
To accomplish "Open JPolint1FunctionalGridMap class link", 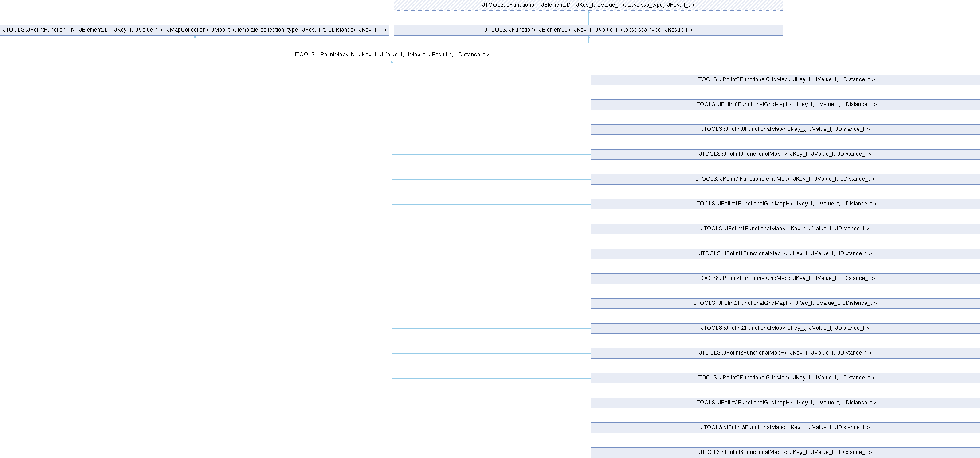I will [785, 179].
